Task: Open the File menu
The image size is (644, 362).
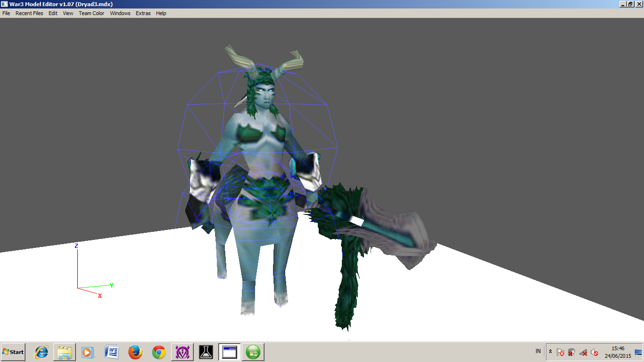Action: (x=6, y=13)
